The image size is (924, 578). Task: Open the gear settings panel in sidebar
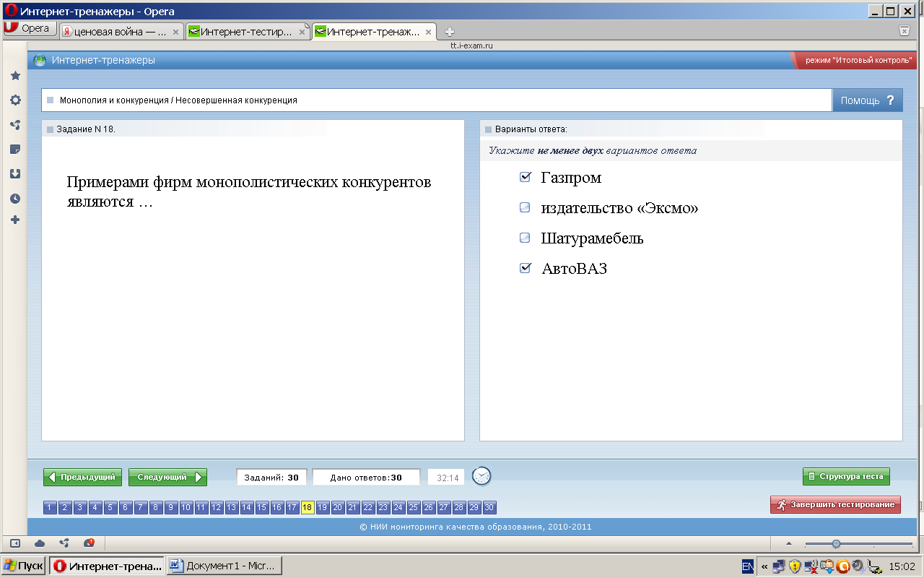[x=15, y=100]
